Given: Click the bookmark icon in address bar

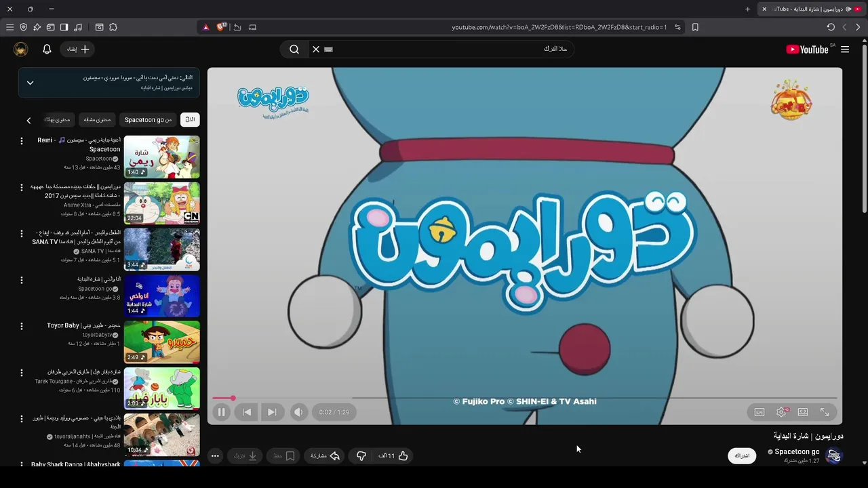Looking at the screenshot, I should [695, 27].
